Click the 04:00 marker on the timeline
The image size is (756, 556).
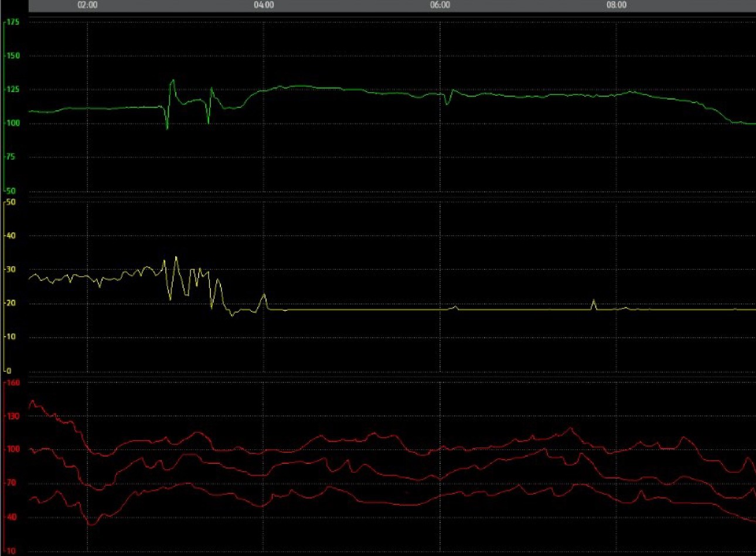point(264,5)
